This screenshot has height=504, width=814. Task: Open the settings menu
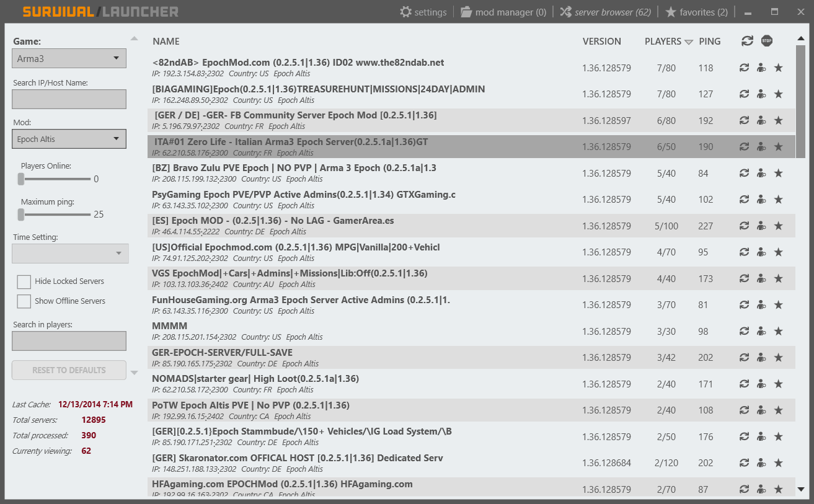click(423, 12)
